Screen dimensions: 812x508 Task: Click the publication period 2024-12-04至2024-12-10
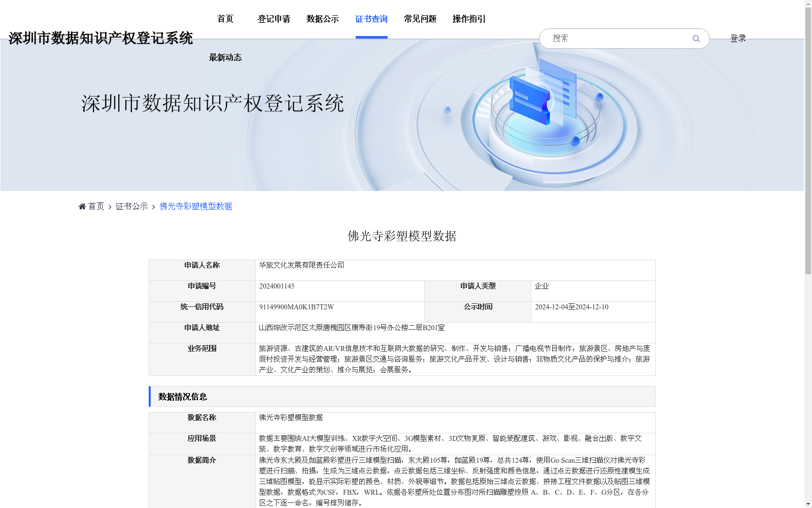[x=571, y=307]
